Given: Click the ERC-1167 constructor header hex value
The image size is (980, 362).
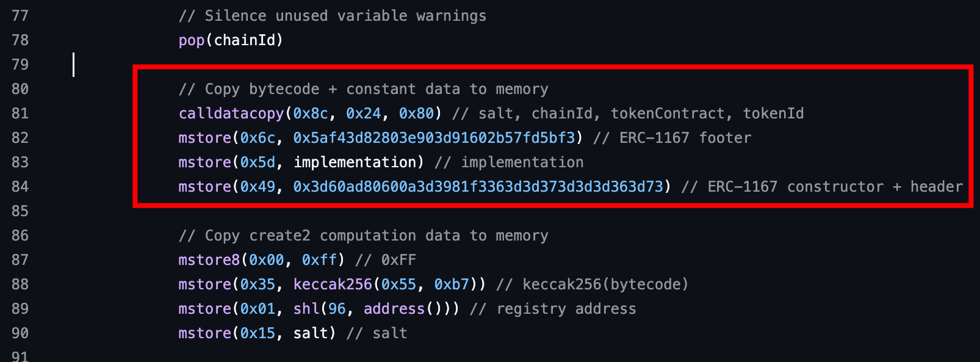Looking at the screenshot, I should coord(478,187).
